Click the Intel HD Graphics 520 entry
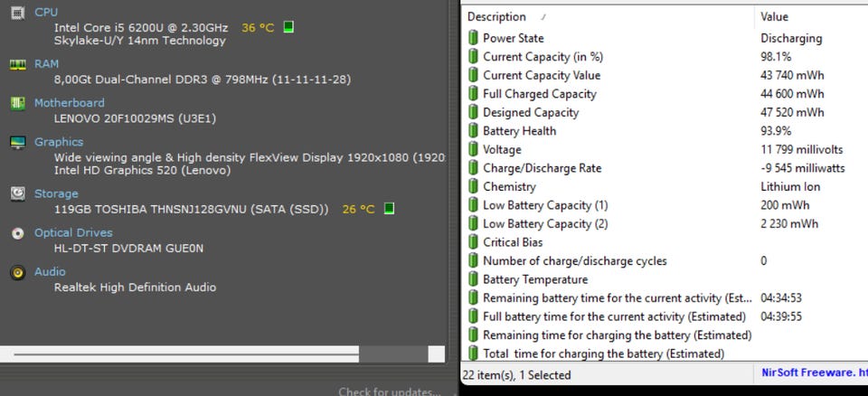The width and height of the screenshot is (868, 396). [x=142, y=171]
